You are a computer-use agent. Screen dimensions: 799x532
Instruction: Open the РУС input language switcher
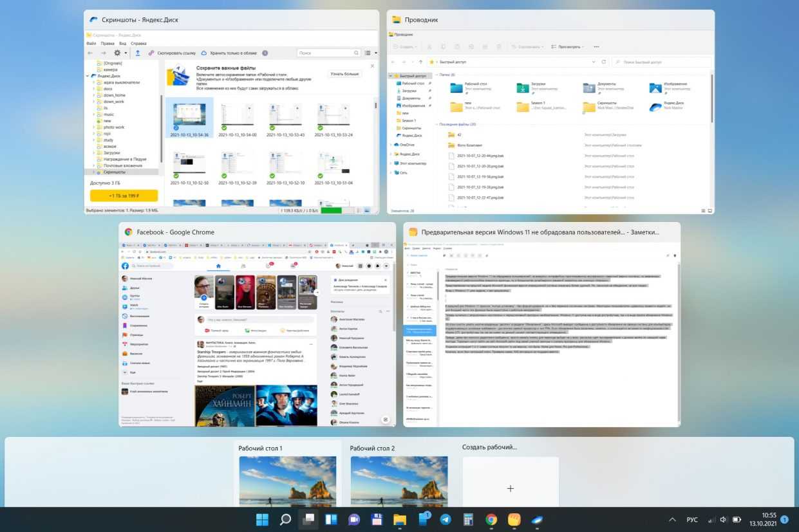pos(692,520)
